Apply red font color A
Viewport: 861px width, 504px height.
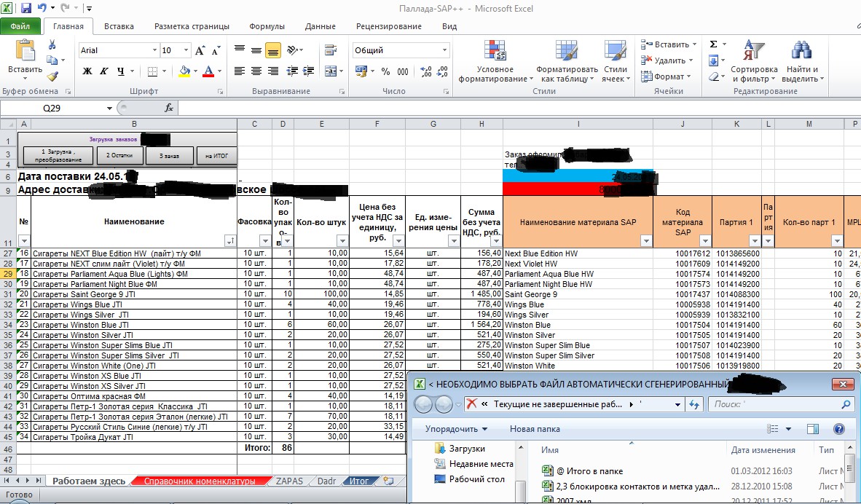pyautogui.click(x=208, y=71)
